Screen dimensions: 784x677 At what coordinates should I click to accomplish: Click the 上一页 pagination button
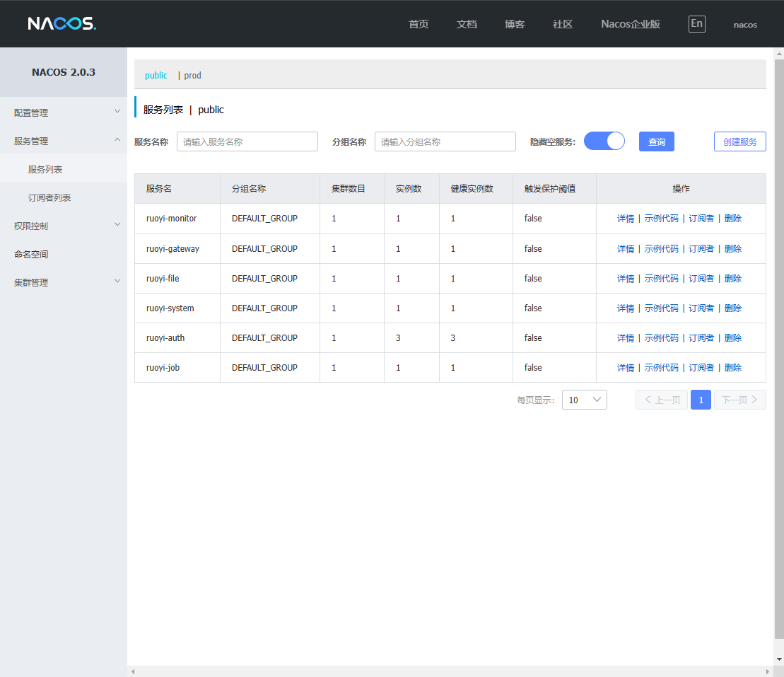click(662, 400)
